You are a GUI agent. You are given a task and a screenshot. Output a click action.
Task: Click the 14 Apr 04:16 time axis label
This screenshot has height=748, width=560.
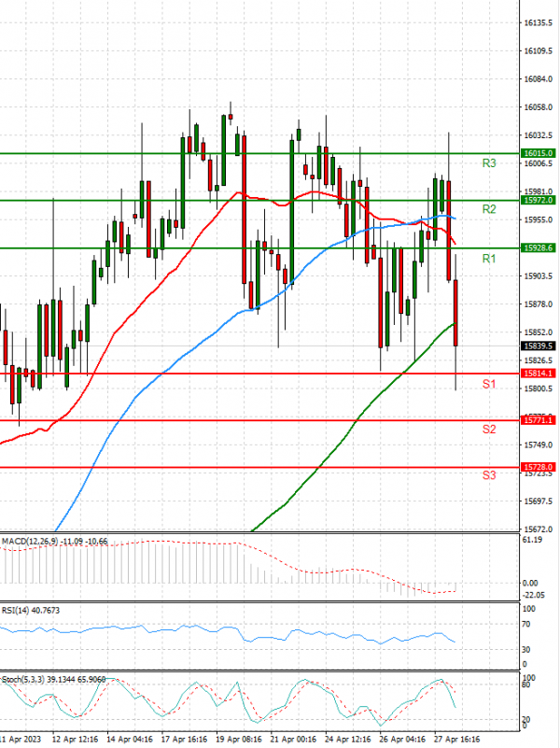point(130,740)
